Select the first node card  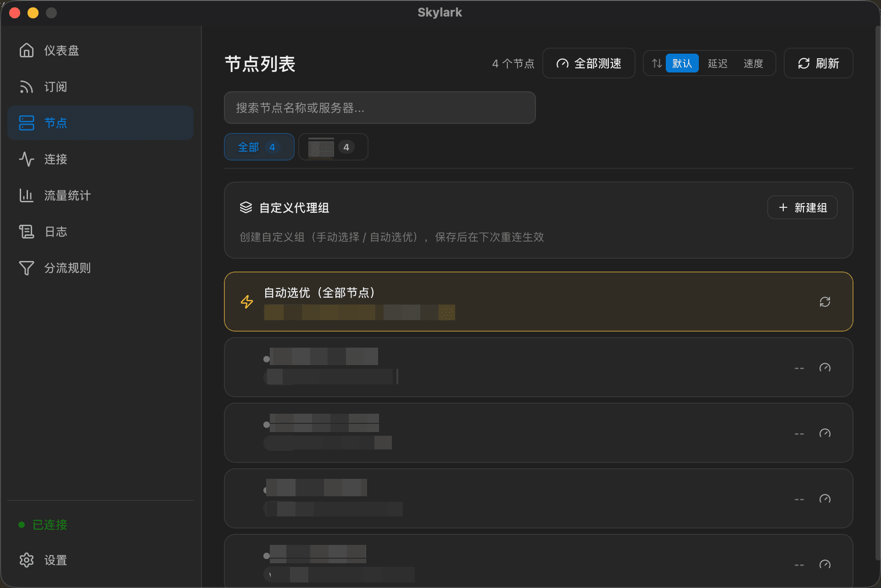coord(538,367)
